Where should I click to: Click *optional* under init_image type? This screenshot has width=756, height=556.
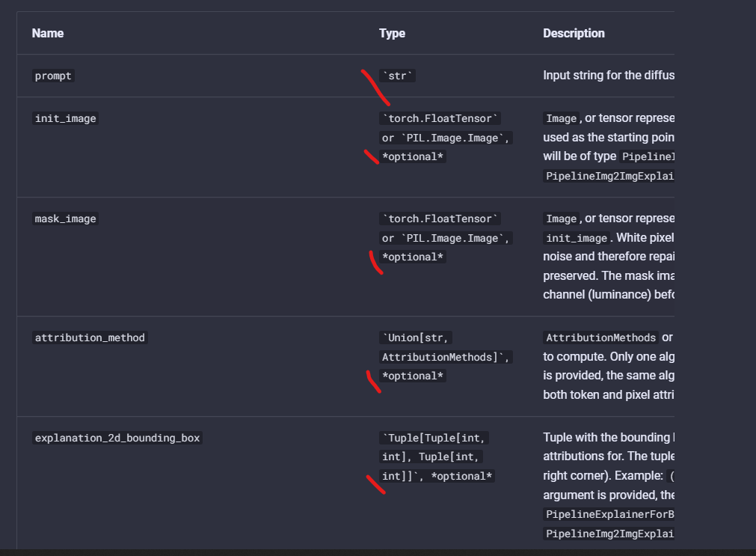[413, 156]
